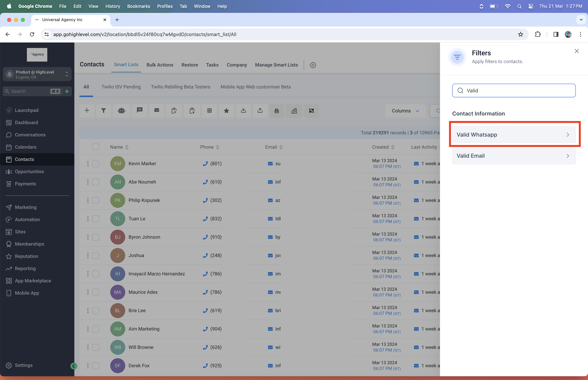The height and width of the screenshot is (380, 588).
Task: Expand the Valid Whatsapp filter
Action: 514,135
